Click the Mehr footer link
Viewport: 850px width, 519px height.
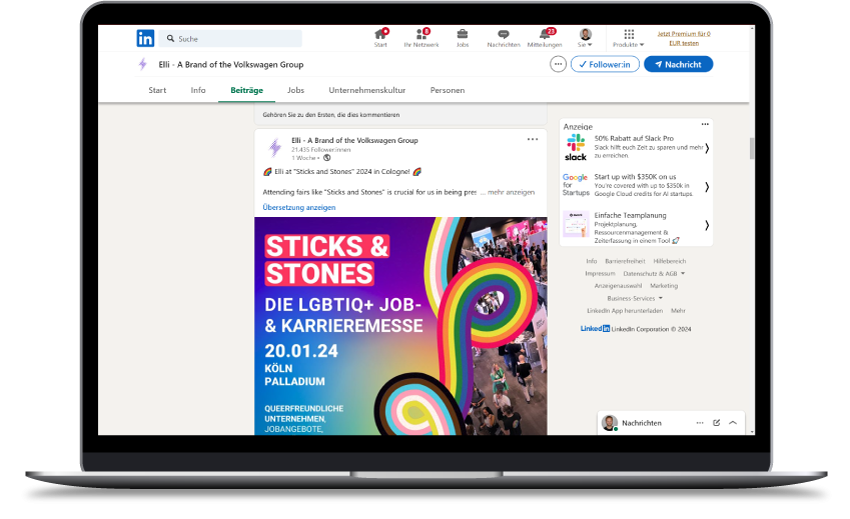tap(678, 311)
